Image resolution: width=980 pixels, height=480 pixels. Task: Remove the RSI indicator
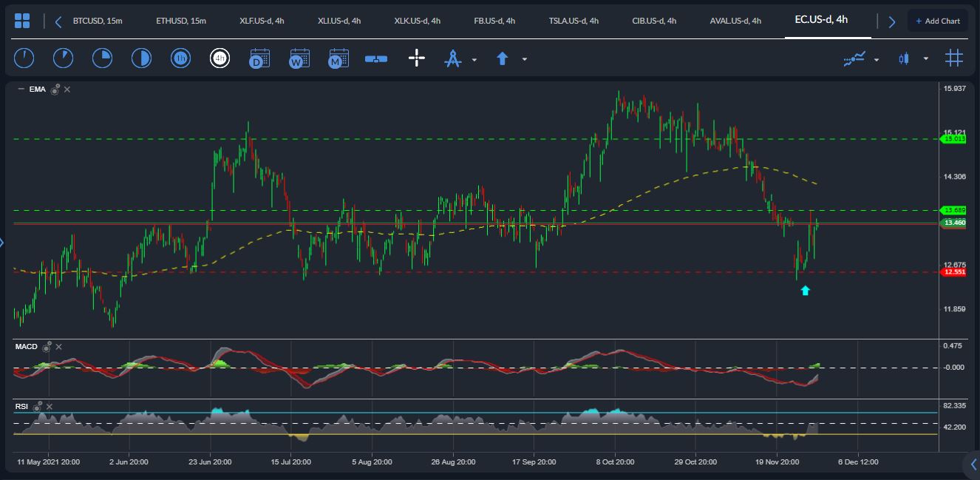(x=49, y=407)
